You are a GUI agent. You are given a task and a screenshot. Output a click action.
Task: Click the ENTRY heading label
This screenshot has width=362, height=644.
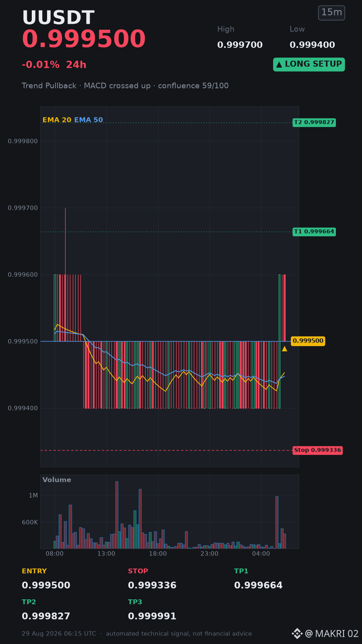(34, 571)
